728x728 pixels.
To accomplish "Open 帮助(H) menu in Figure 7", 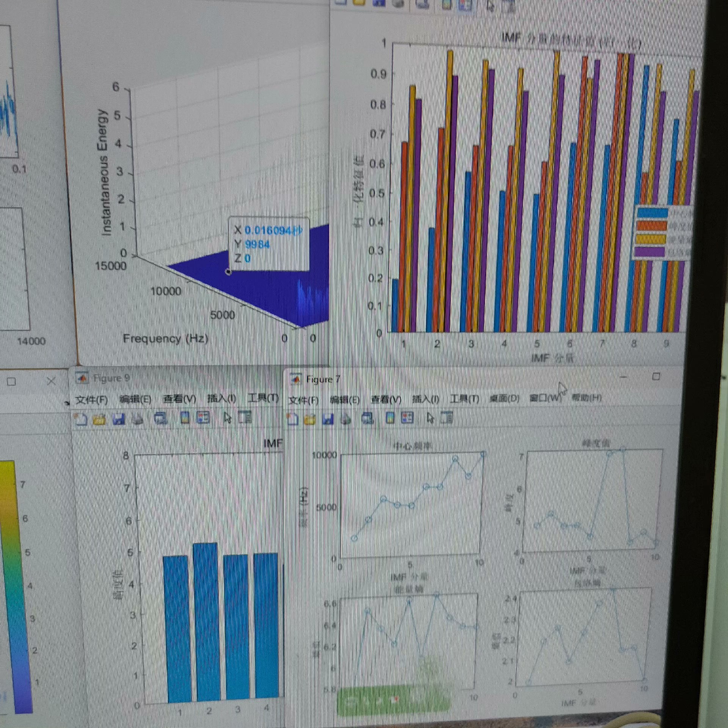I will tap(586, 397).
